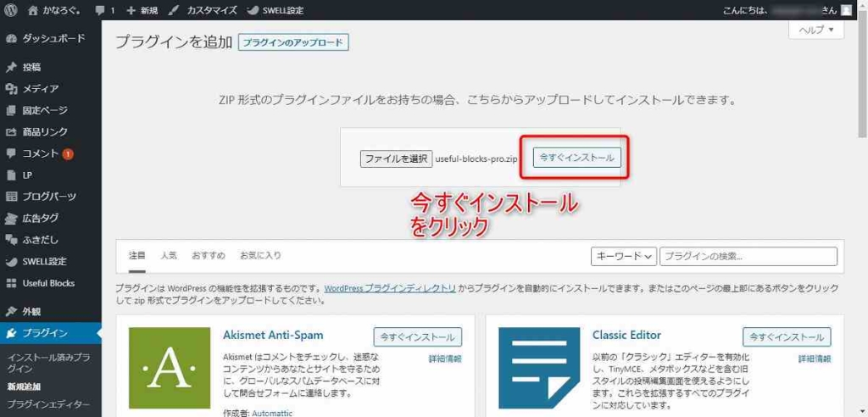
Task: Expand the ヘルプ dropdown tab
Action: (x=815, y=30)
